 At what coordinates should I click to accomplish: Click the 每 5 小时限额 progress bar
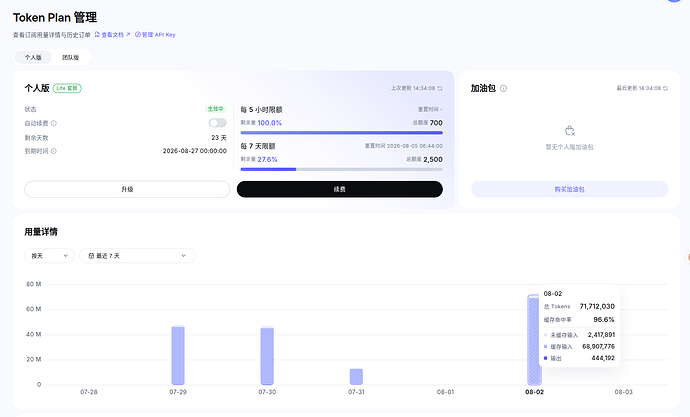[x=341, y=133]
